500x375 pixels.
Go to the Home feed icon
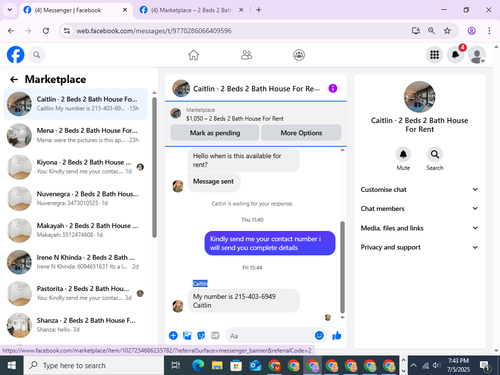(x=193, y=55)
